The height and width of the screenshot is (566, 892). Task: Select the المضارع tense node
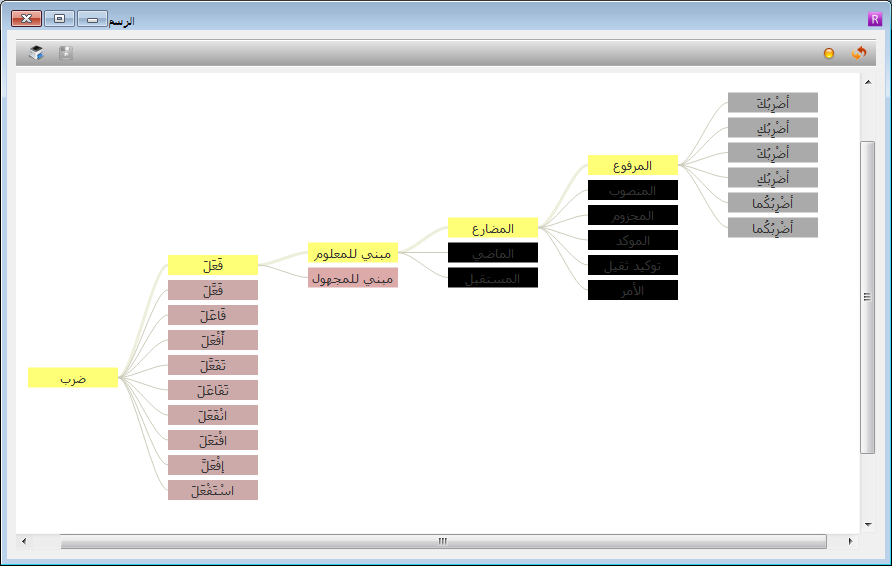493,228
